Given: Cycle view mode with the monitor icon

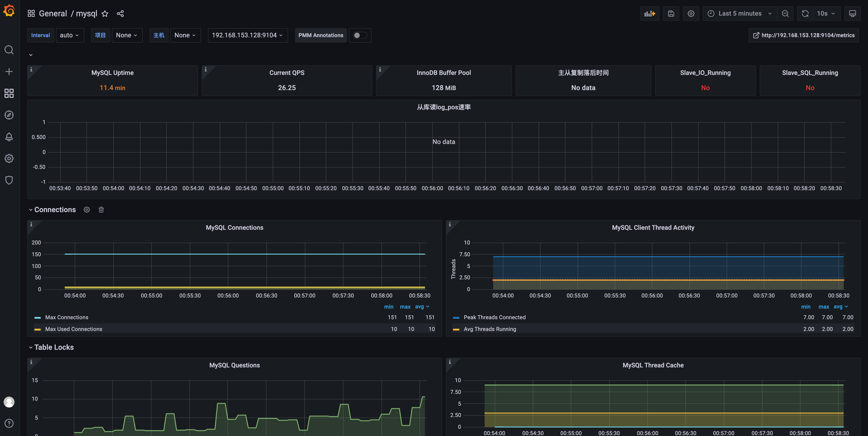Looking at the screenshot, I should click(x=852, y=13).
